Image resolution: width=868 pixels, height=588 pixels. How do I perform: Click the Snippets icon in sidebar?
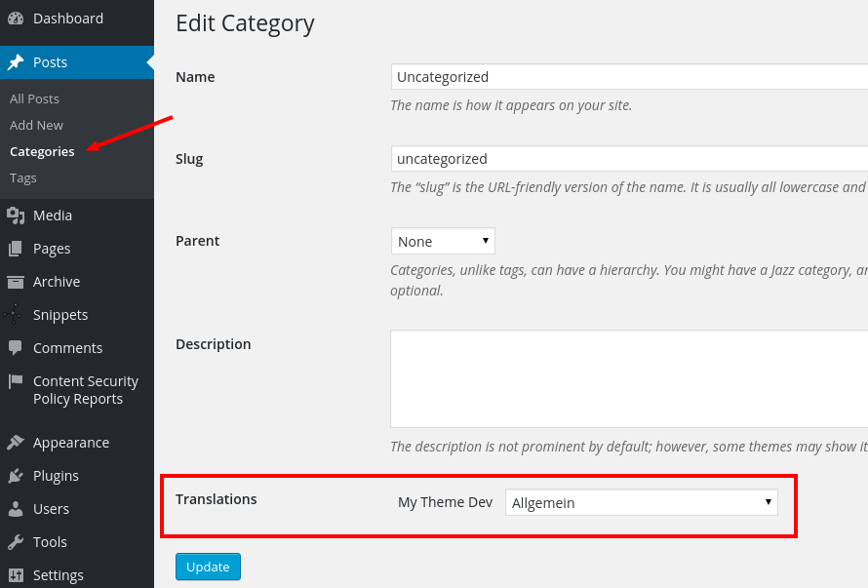pos(16,315)
